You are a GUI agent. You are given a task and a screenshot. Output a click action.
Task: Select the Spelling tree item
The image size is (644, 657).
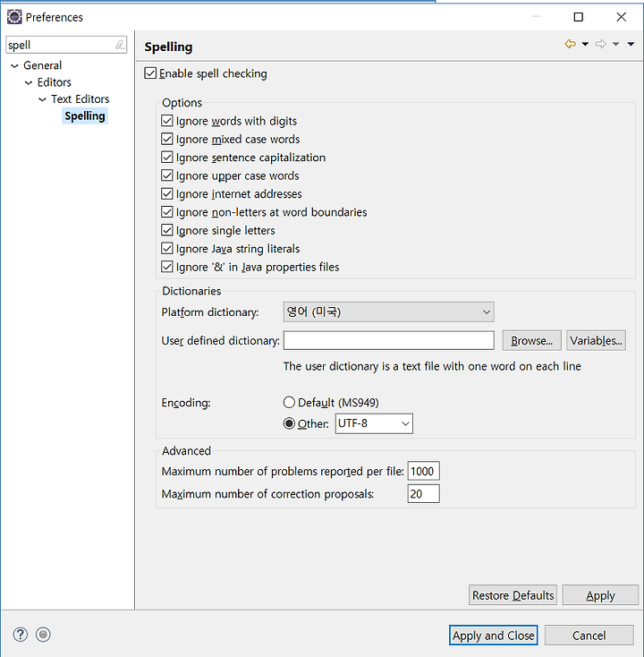pyautogui.click(x=85, y=116)
